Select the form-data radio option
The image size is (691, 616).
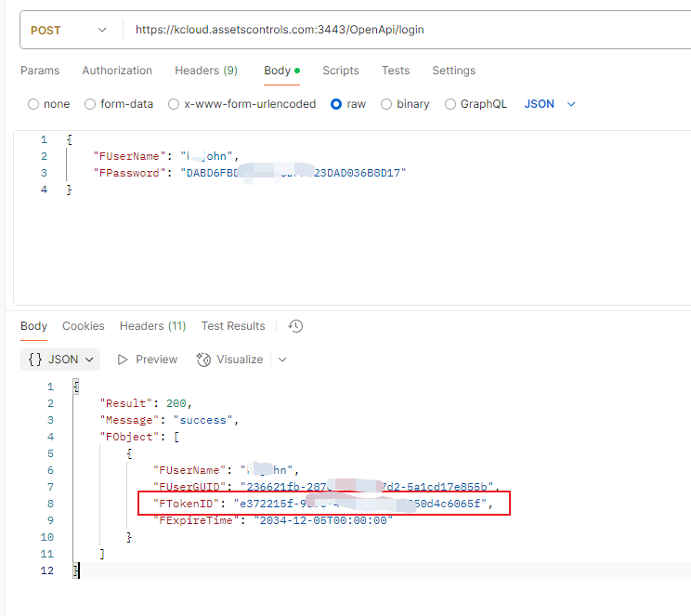tap(90, 104)
